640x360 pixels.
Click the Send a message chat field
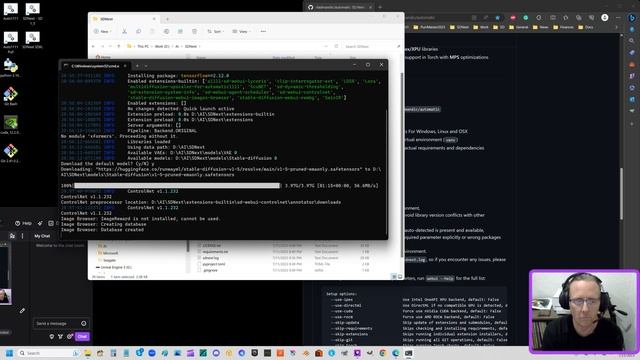[x=61, y=323]
